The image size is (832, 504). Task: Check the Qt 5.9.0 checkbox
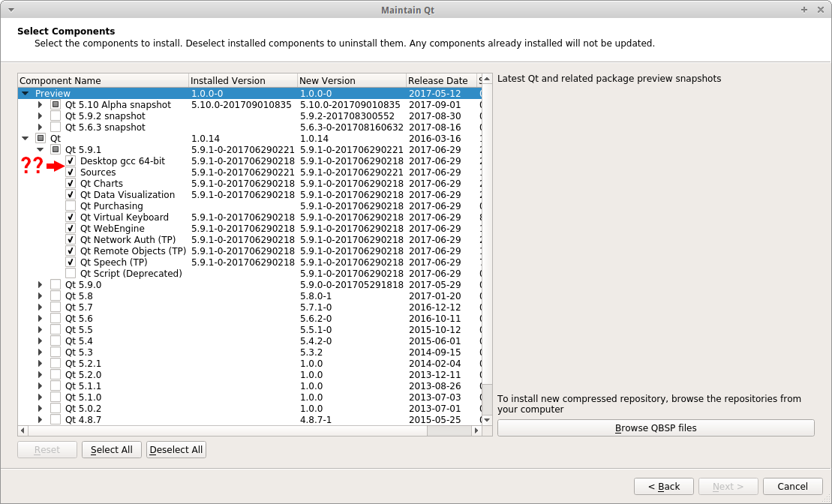pos(56,285)
